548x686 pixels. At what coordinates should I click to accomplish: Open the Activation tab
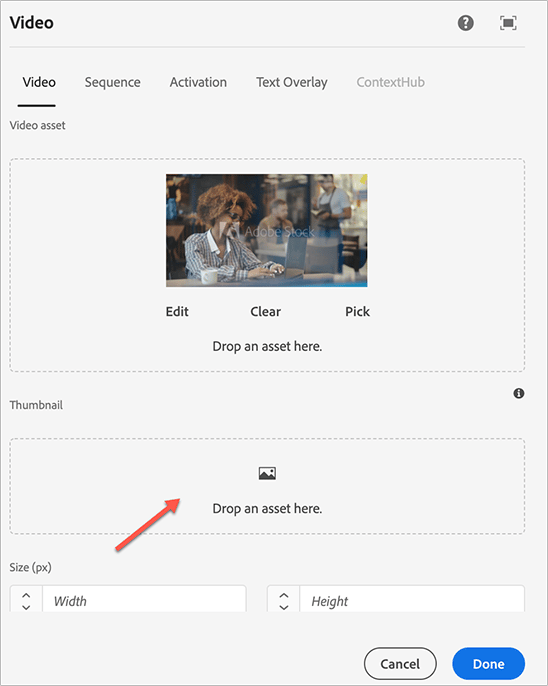198,82
